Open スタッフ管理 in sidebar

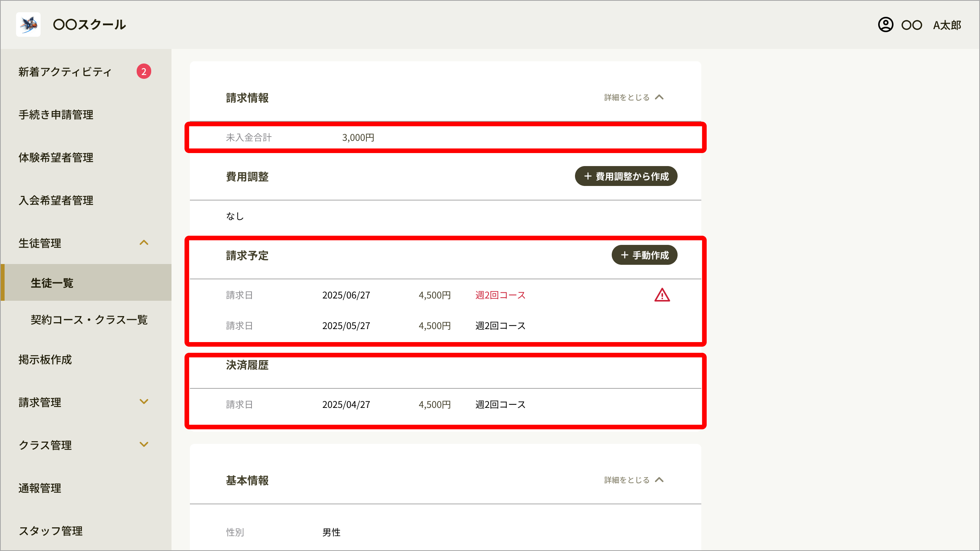[51, 531]
